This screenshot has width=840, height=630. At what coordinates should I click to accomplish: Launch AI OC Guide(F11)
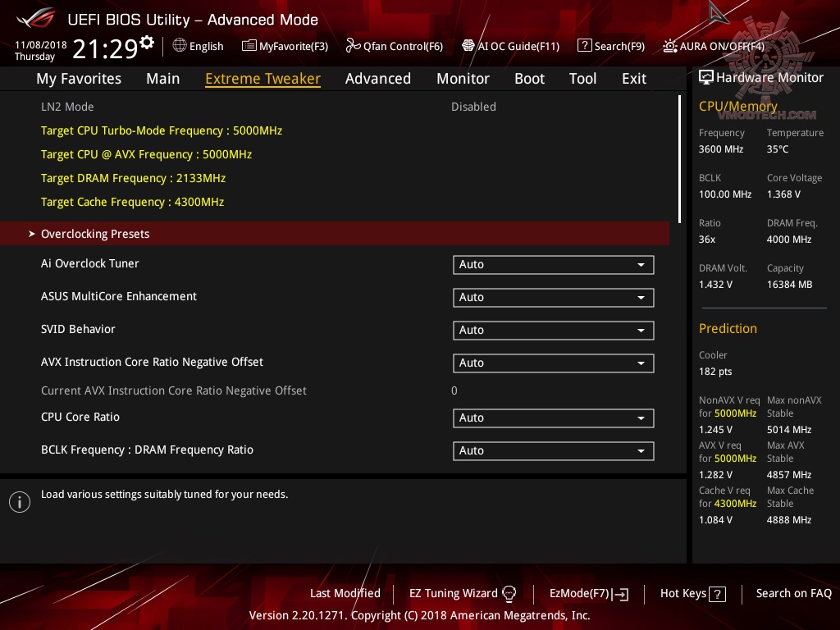point(510,46)
